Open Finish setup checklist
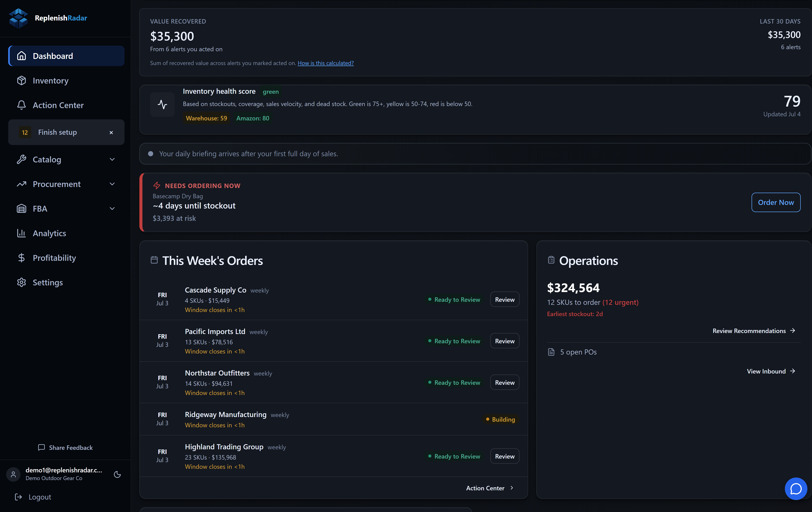Viewport: 812px width, 512px height. point(66,132)
